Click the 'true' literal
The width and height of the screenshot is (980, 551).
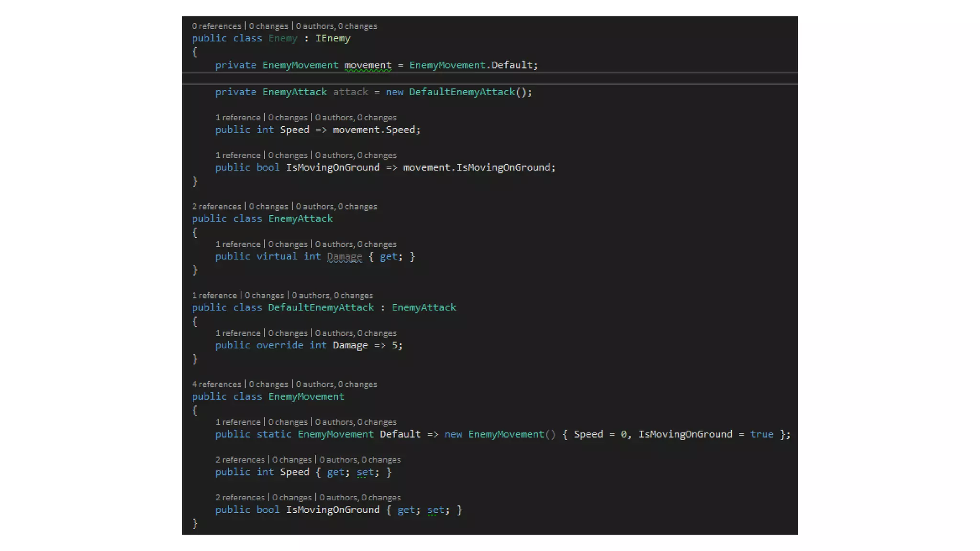pyautogui.click(x=762, y=434)
